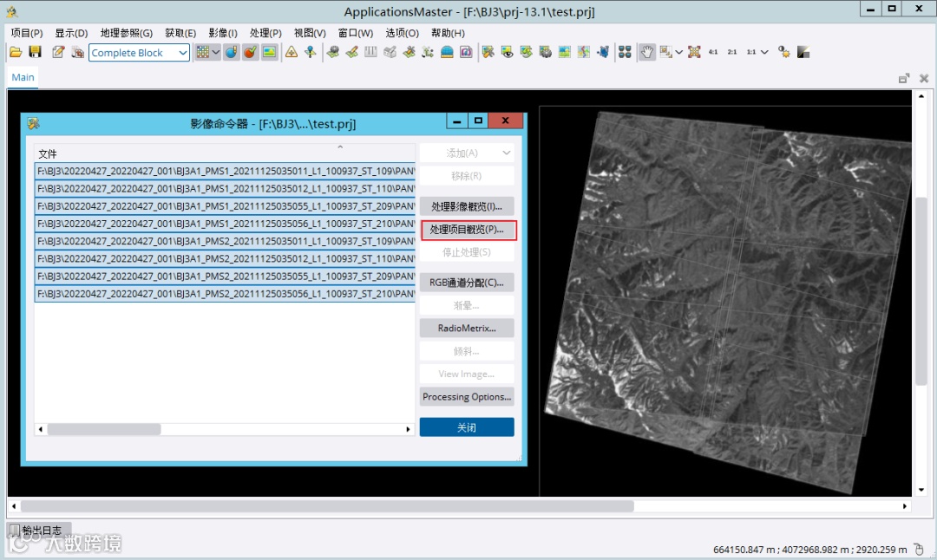This screenshot has height=560, width=937.
Task: Click the open project folder icon
Action: point(16,52)
